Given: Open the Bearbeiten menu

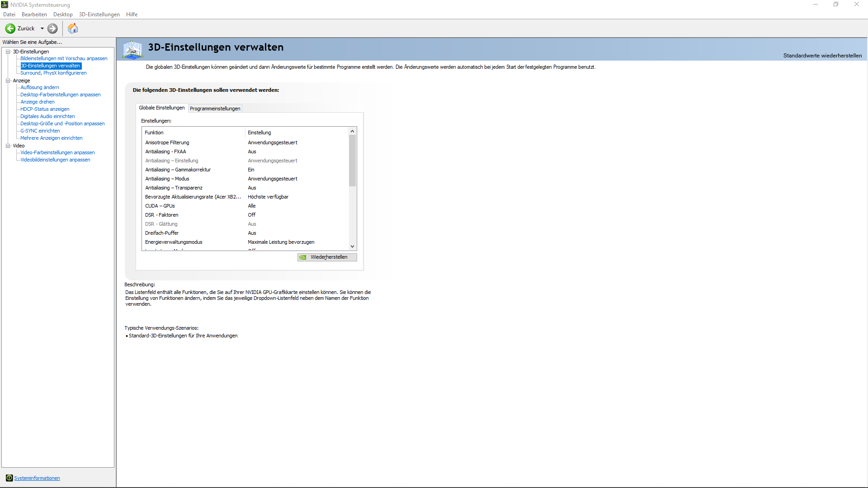Looking at the screenshot, I should (34, 14).
